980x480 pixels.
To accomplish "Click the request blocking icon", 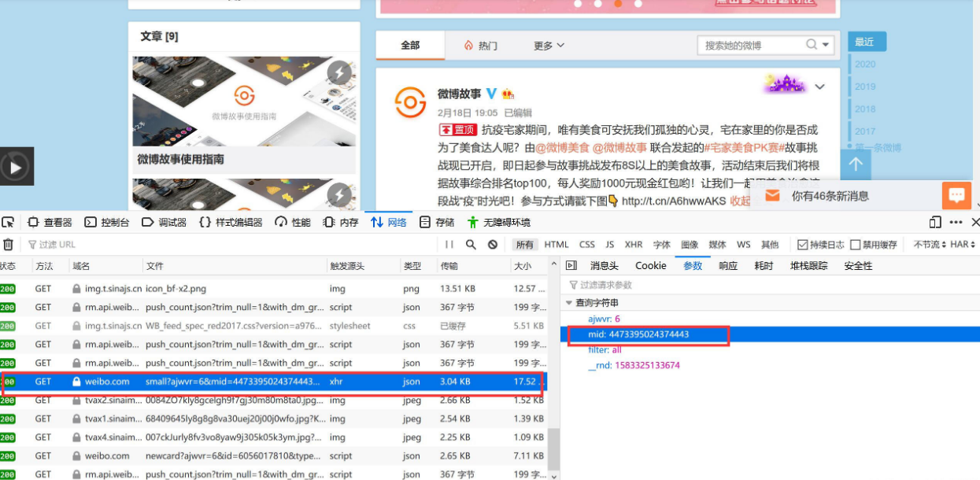I will tap(492, 245).
